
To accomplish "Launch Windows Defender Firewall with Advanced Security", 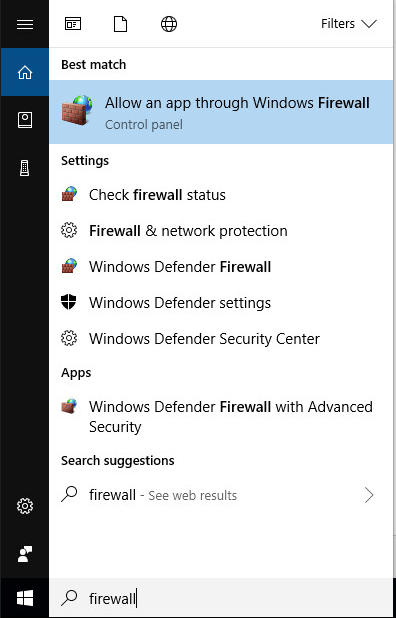I will [221, 417].
